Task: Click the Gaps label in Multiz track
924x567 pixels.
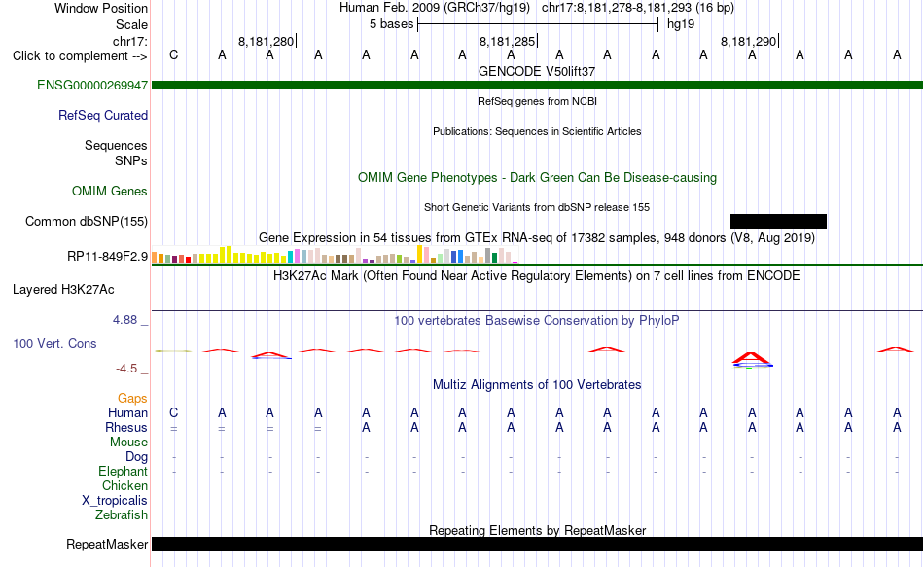Action: click(x=132, y=399)
